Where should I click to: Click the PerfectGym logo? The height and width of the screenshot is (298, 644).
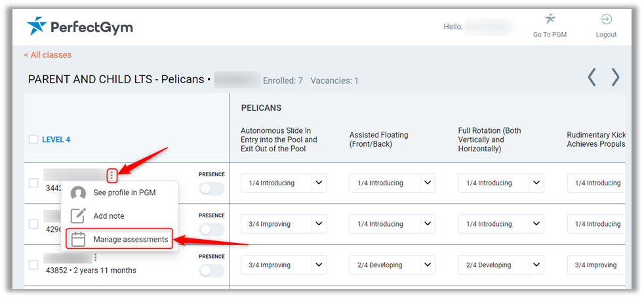click(x=80, y=27)
